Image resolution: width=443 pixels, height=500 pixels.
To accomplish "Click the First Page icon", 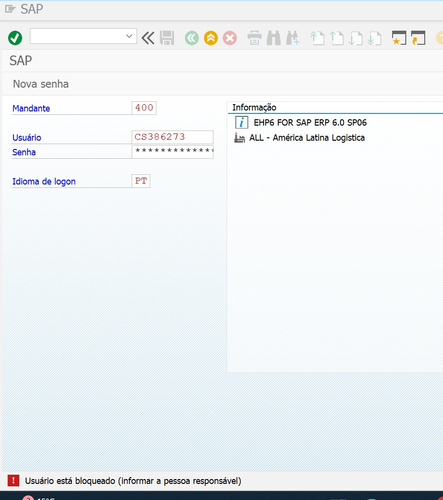I will 317,38.
